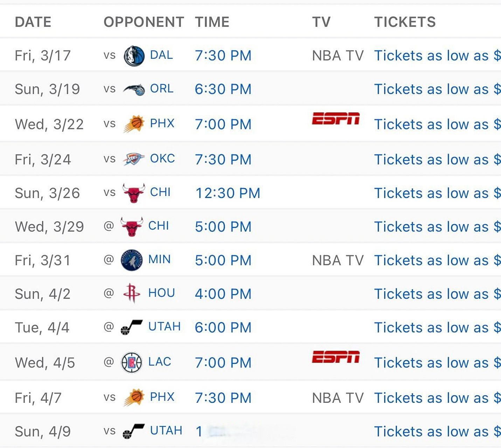Select the OKC opponent link
501x448 pixels.
(162, 159)
